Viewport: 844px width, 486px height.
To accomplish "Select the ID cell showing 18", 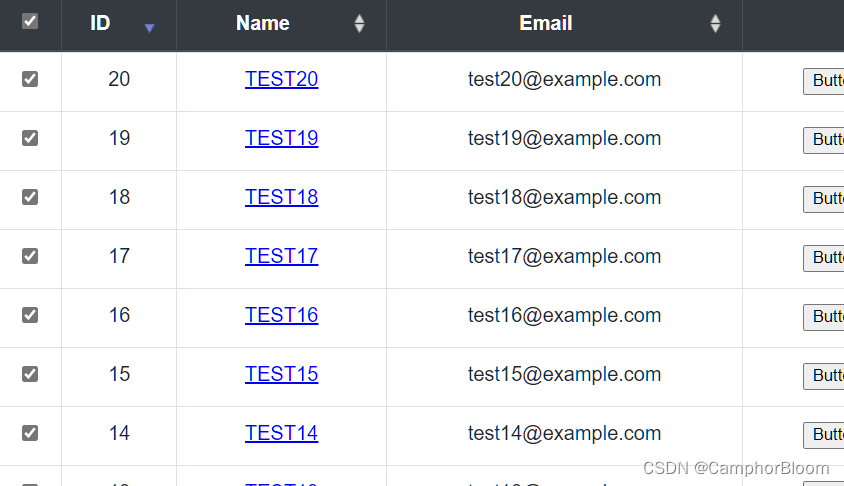I will pyautogui.click(x=119, y=197).
